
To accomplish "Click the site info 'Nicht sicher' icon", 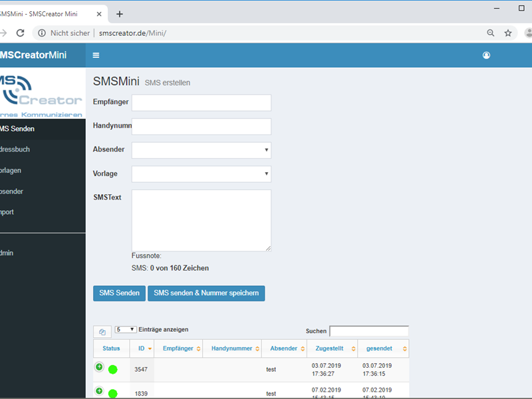I will click(x=42, y=33).
